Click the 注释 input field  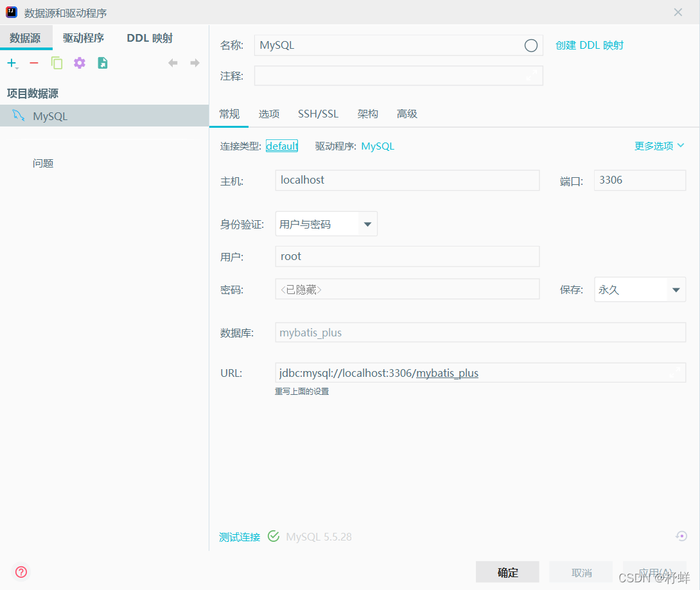click(399, 75)
